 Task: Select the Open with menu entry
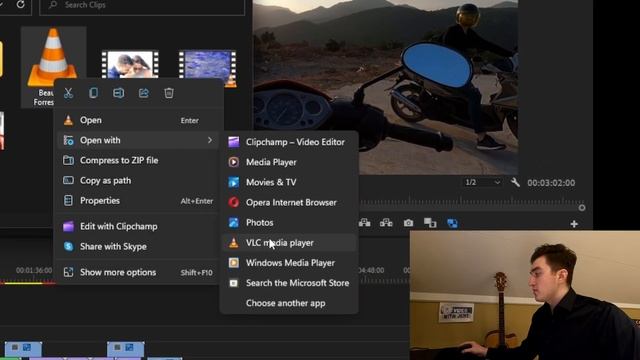click(x=139, y=140)
